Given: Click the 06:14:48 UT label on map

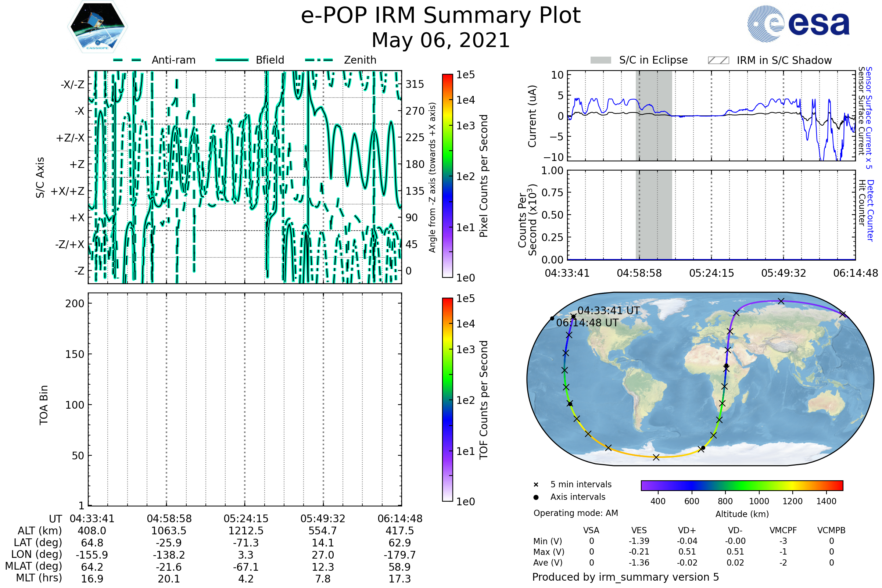Looking at the screenshot, I should click(587, 323).
